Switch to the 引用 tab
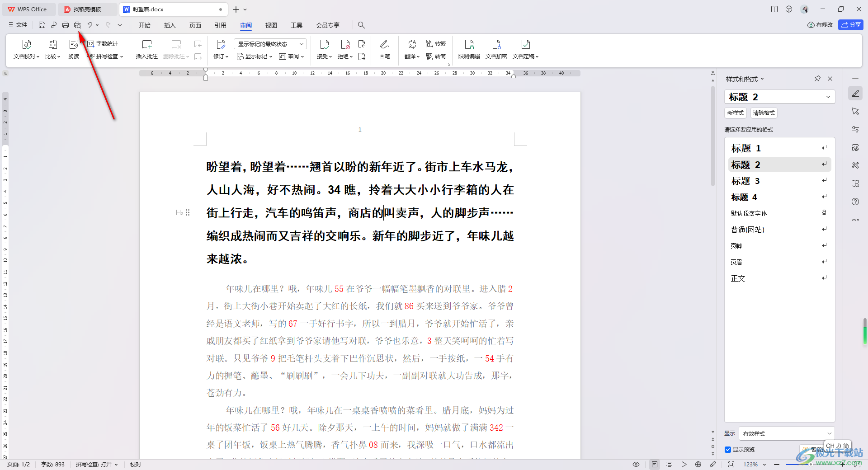Screen dimensions: 868x470 coord(221,25)
